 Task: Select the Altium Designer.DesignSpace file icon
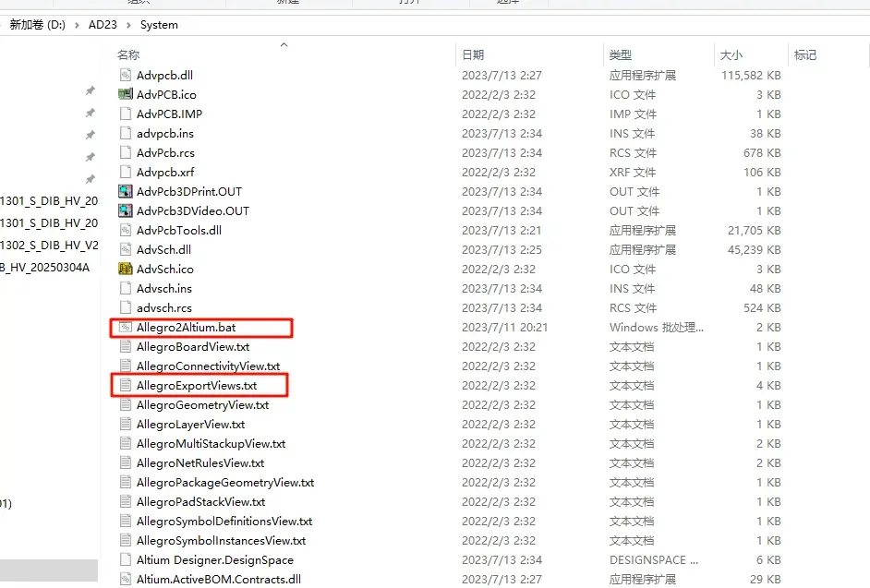[x=126, y=559]
